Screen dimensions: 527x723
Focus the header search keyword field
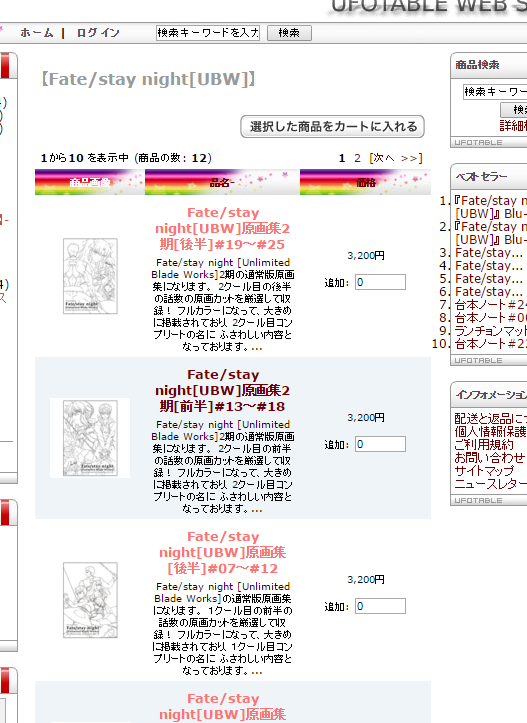208,33
